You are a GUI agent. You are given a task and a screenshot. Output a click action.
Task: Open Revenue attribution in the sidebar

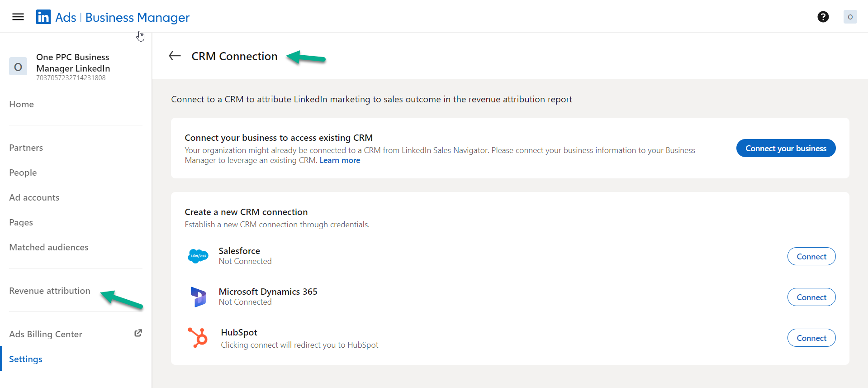(x=49, y=291)
